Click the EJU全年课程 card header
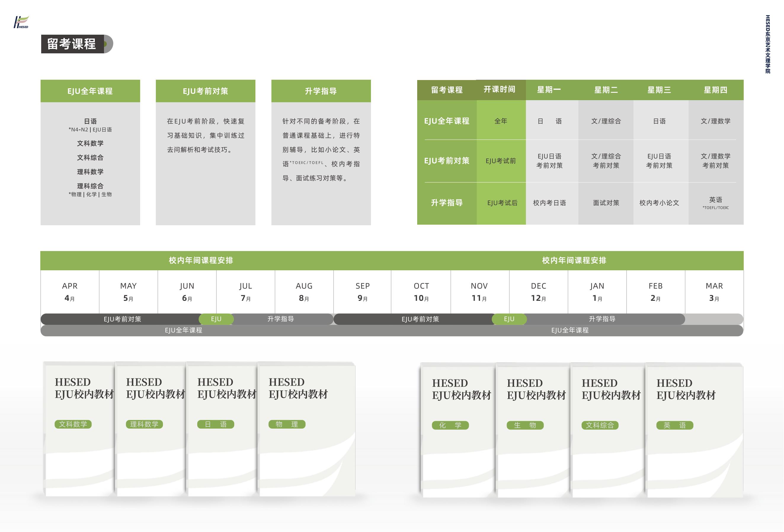Image resolution: width=784 pixels, height=532 pixels. click(90, 91)
